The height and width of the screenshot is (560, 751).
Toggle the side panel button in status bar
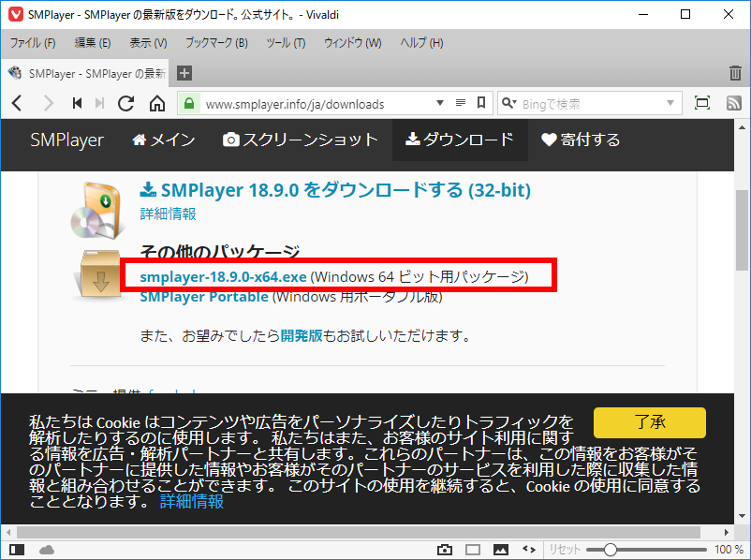pyautogui.click(x=17, y=550)
